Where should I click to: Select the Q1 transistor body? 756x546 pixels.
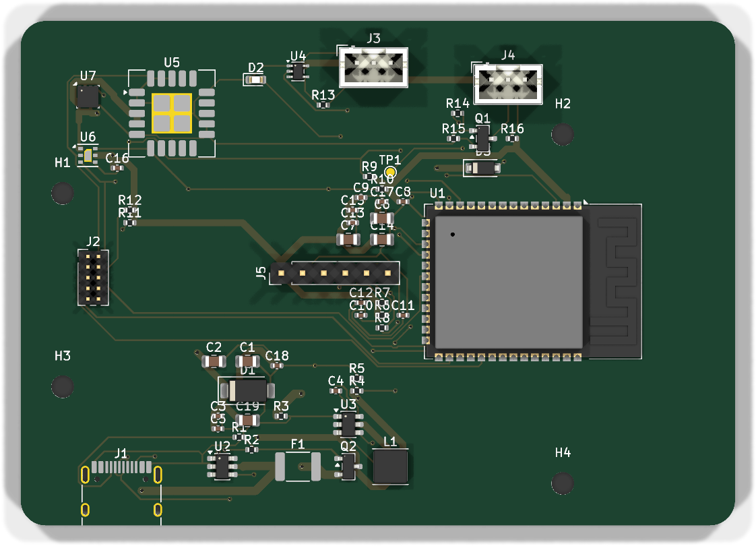482,138
